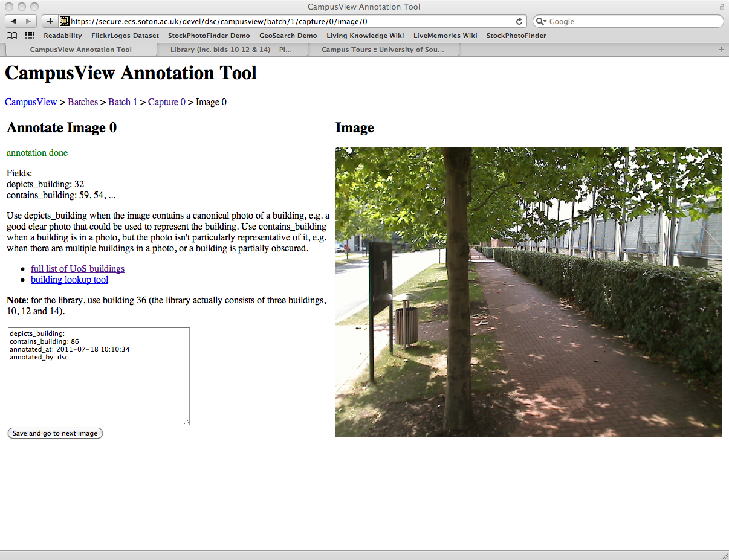Click the browser Back arrow button
The height and width of the screenshot is (560, 729).
(x=13, y=21)
